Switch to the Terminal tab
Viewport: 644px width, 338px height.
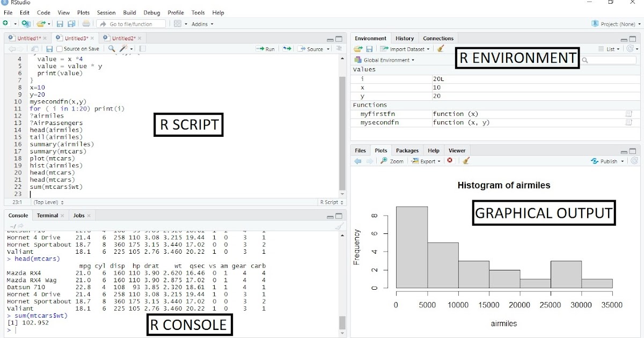tap(48, 215)
